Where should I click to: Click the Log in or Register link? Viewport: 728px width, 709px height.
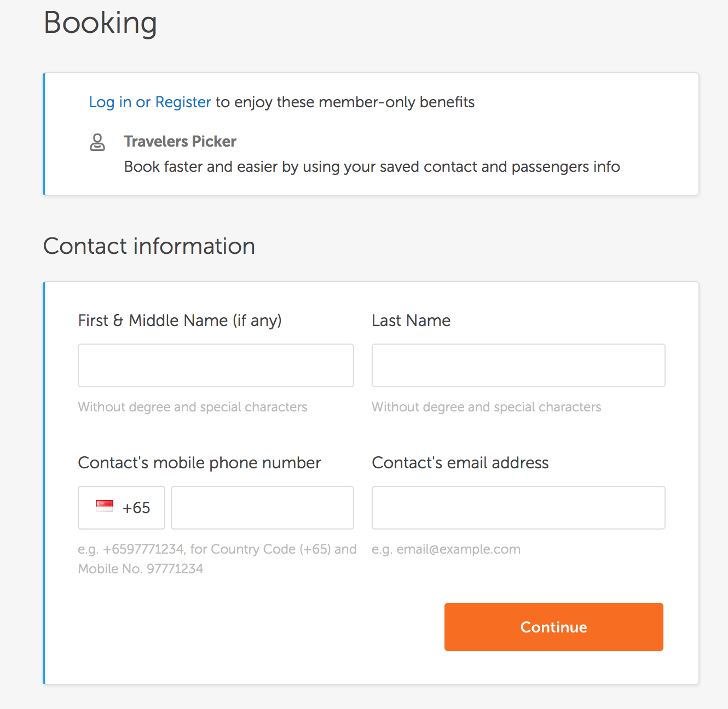pos(149,102)
